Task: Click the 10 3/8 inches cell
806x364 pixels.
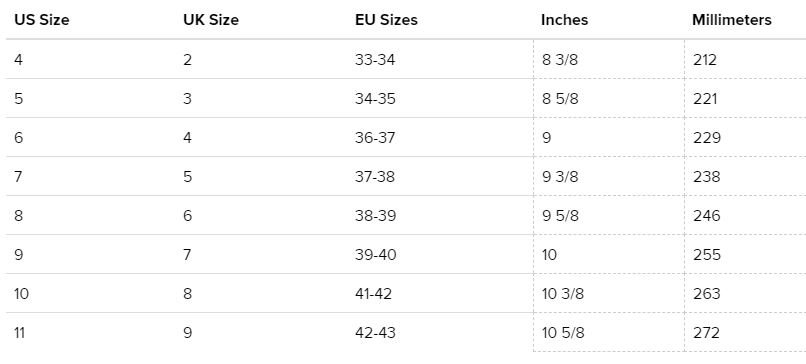Action: (x=563, y=294)
